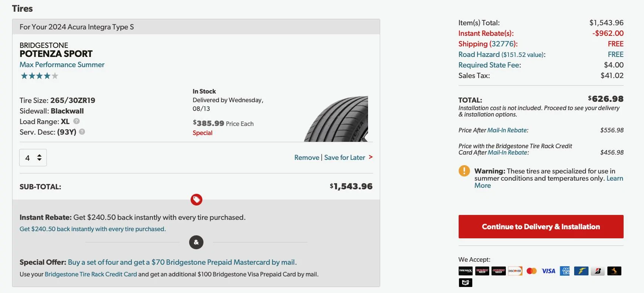Click the Mastercard payment icon
The image size is (644, 293).
pos(532,271)
